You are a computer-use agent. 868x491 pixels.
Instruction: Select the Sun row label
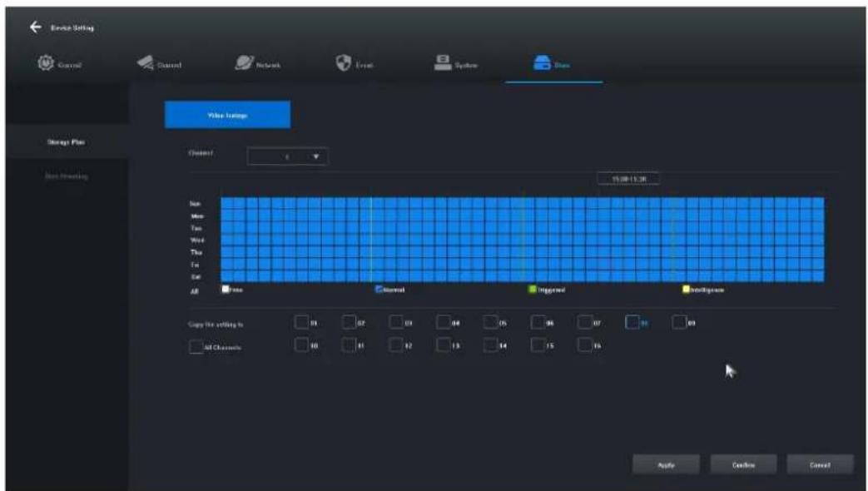(x=196, y=204)
